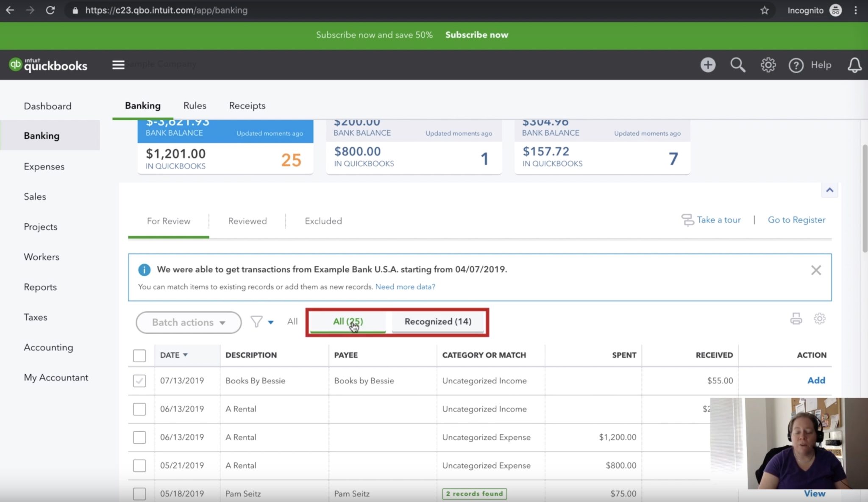Close the Example Bank info banner
The width and height of the screenshot is (868, 502).
(816, 270)
